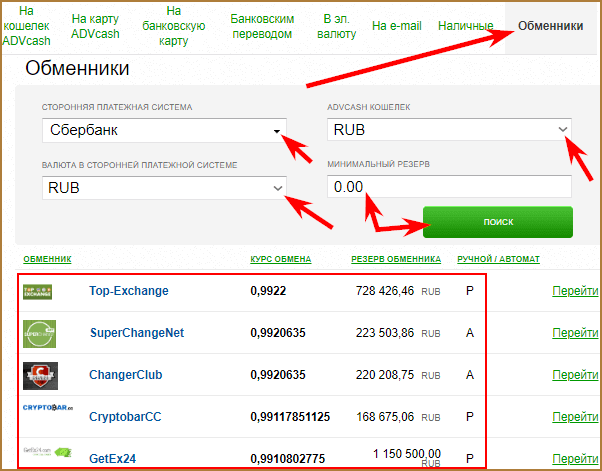This screenshot has height=471, width=602.
Task: Sort by КУРС ОБМЕНА column header
Action: click(281, 259)
